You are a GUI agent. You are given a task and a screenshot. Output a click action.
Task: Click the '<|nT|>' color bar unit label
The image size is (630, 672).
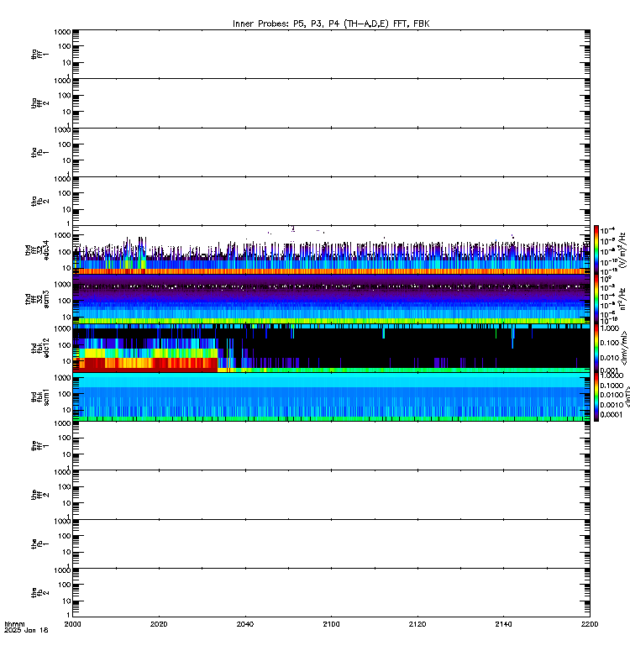point(627,396)
